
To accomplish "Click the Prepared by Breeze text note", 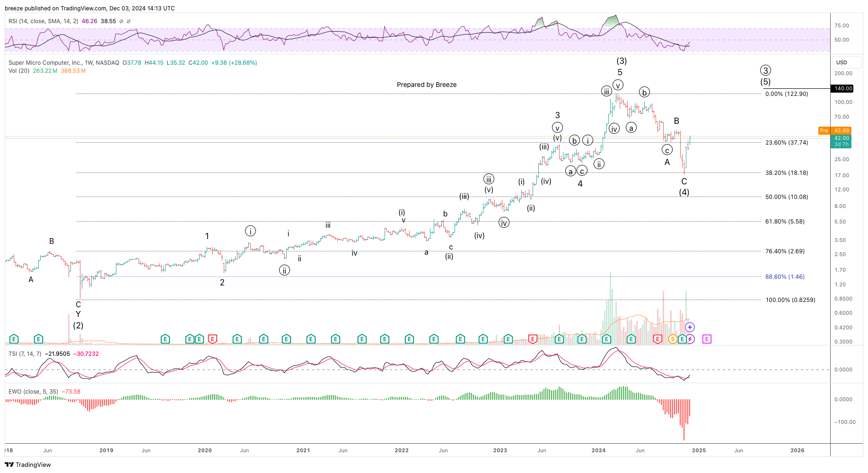I will pos(427,85).
